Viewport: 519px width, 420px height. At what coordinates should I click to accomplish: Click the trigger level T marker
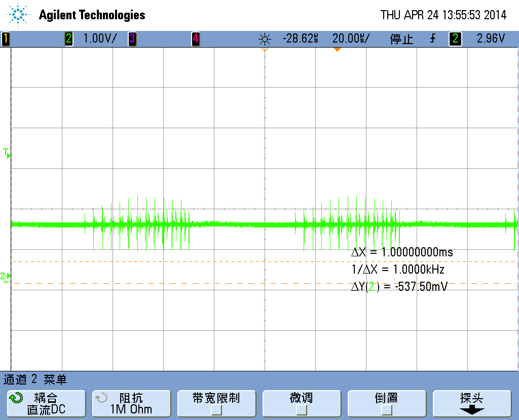click(6, 153)
